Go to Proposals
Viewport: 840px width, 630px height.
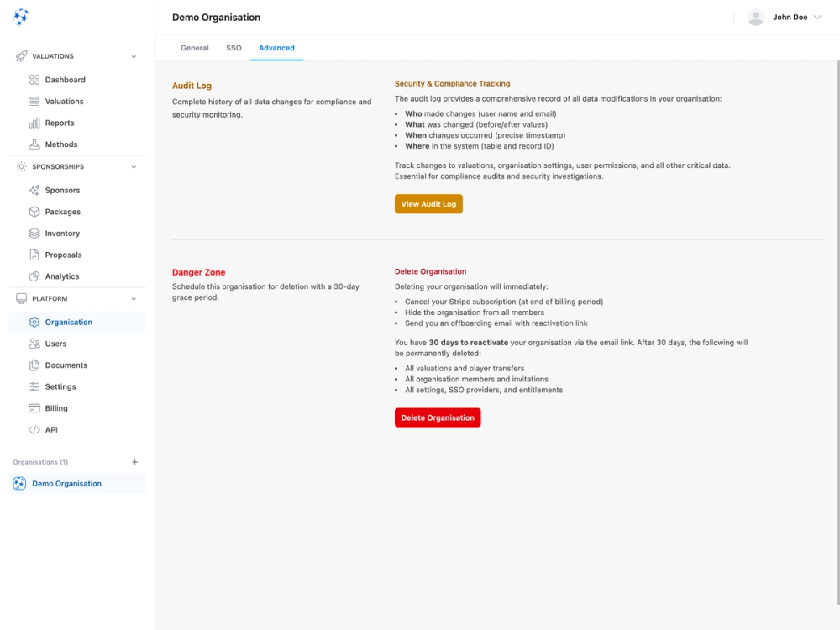pos(77,255)
